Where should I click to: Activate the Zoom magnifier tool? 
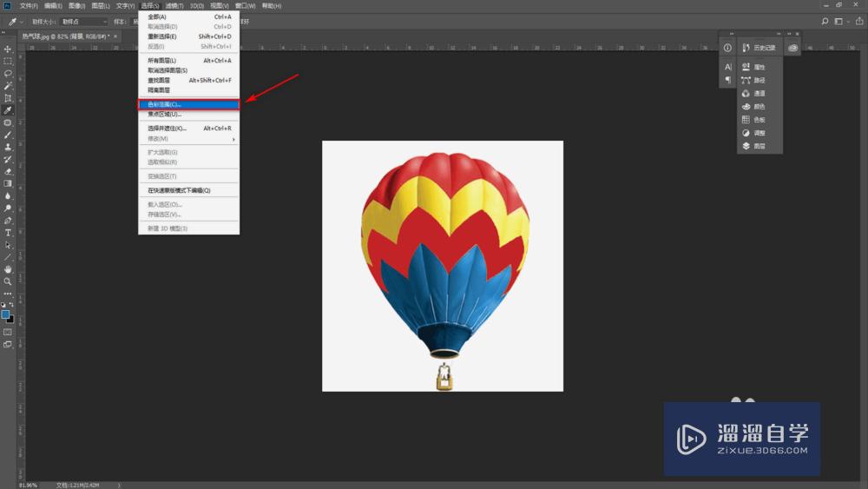point(8,281)
